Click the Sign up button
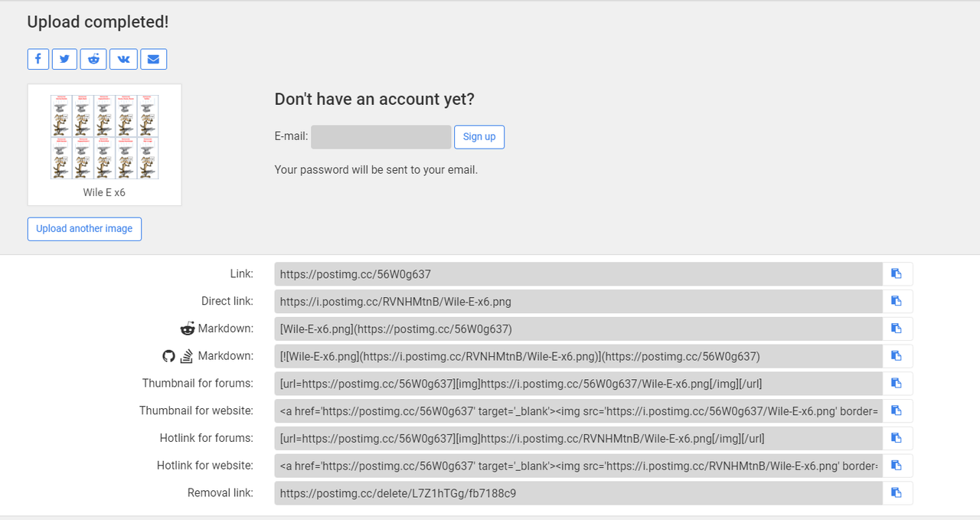Screen dimensions: 980x520 479,136
